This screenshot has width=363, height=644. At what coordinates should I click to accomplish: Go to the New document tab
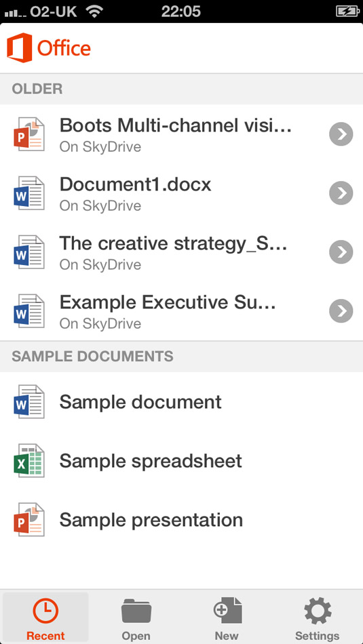(x=227, y=618)
